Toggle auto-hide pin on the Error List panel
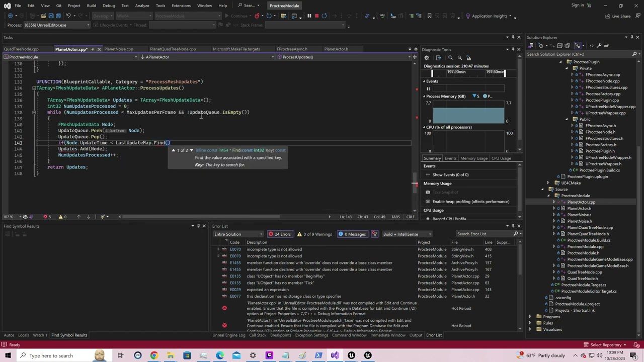The height and width of the screenshot is (362, 644). tap(513, 226)
